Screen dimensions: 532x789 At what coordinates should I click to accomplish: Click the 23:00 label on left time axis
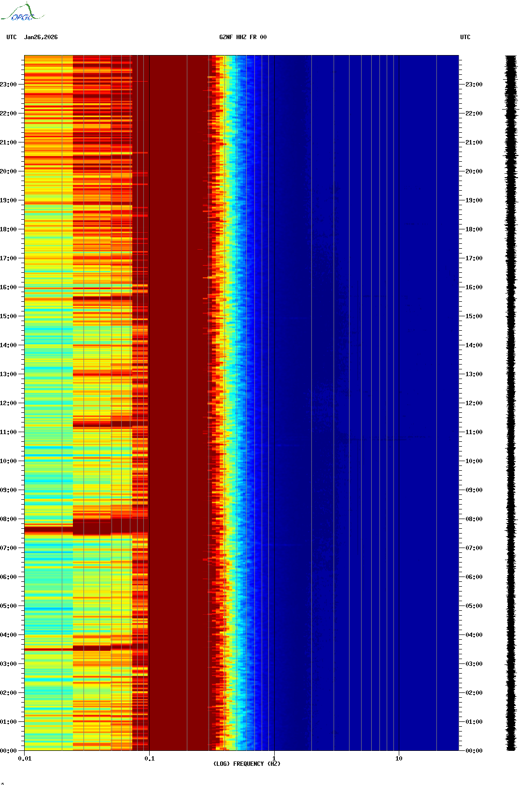[x=8, y=85]
